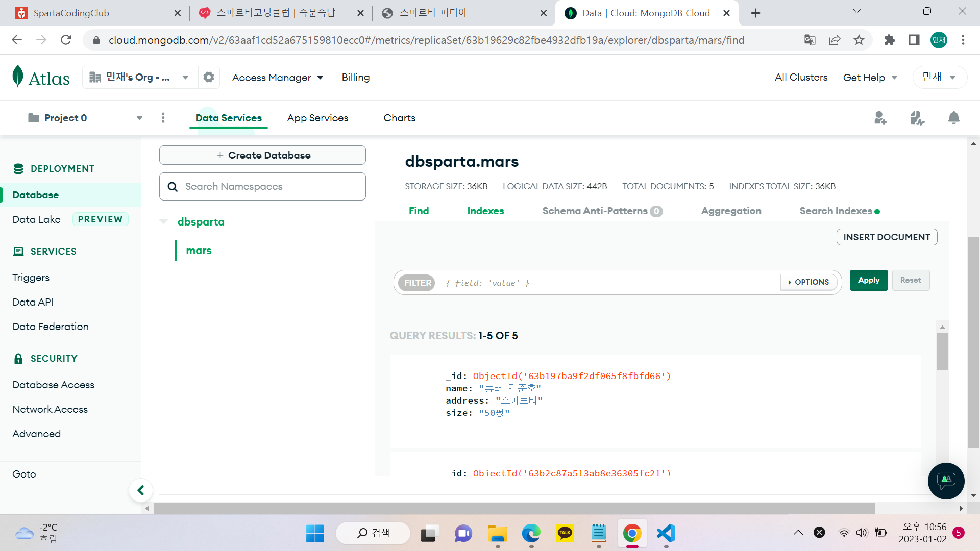Open the Billing link
This screenshot has height=551, width=980.
point(356,77)
